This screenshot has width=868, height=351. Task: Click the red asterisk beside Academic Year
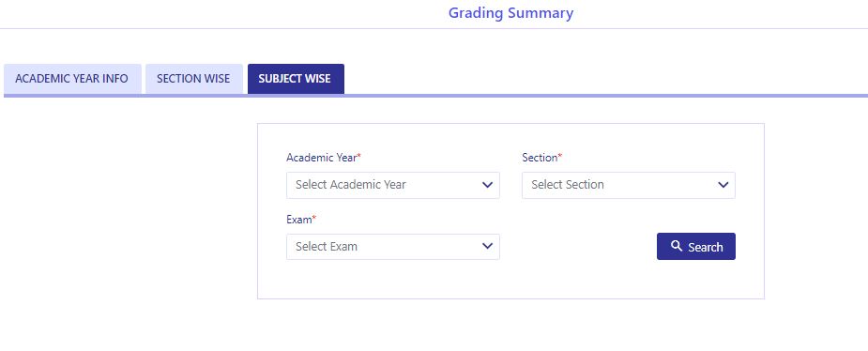(358, 158)
